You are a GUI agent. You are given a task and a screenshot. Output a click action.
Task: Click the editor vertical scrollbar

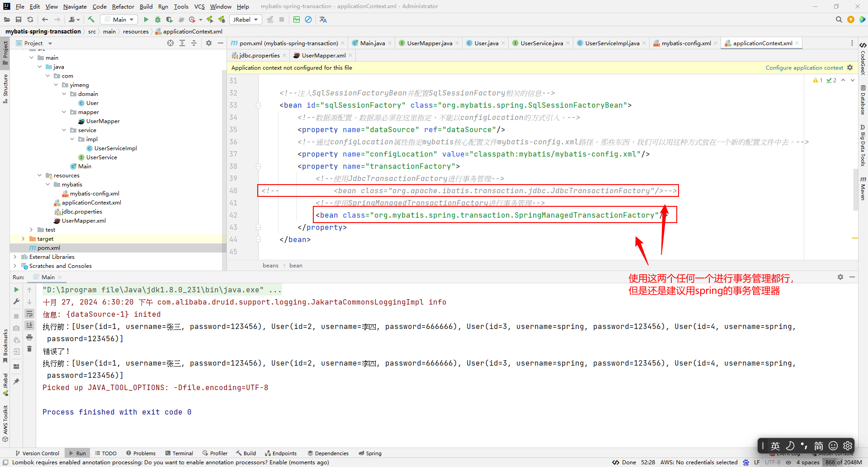point(855,189)
